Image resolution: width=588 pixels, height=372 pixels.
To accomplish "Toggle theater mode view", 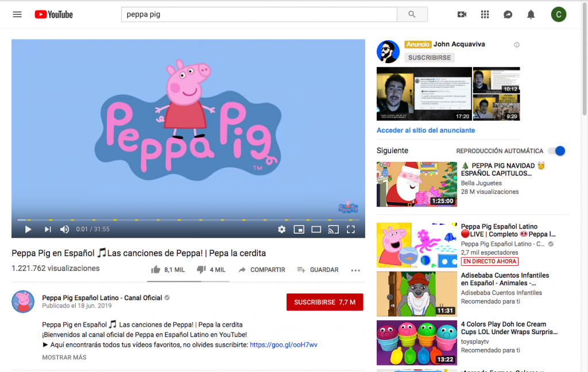I will [x=316, y=230].
